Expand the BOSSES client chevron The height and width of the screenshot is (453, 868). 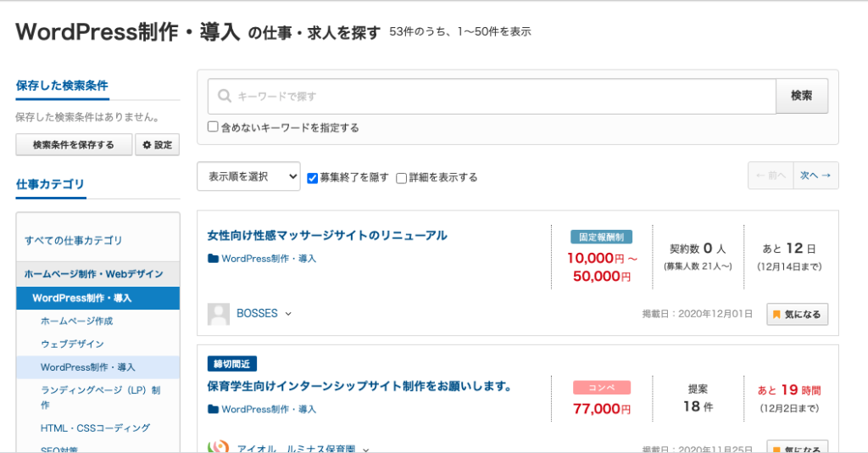point(288,314)
